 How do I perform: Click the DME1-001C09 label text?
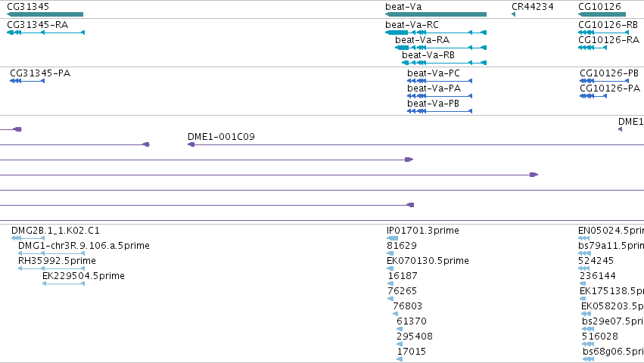coord(221,136)
